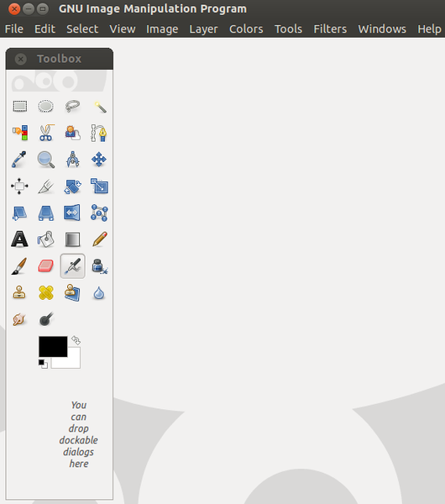The height and width of the screenshot is (504, 445).
Task: Select the Rectangle Select tool
Action: pyautogui.click(x=19, y=106)
